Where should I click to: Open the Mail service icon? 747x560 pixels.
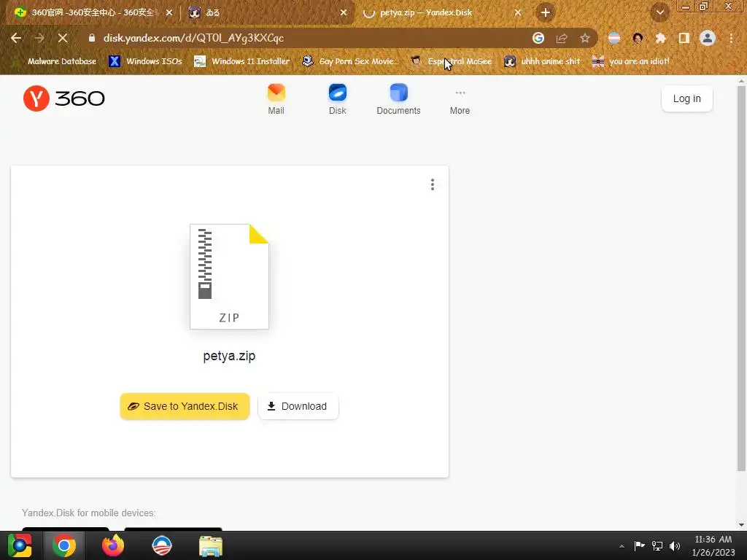tap(276, 99)
